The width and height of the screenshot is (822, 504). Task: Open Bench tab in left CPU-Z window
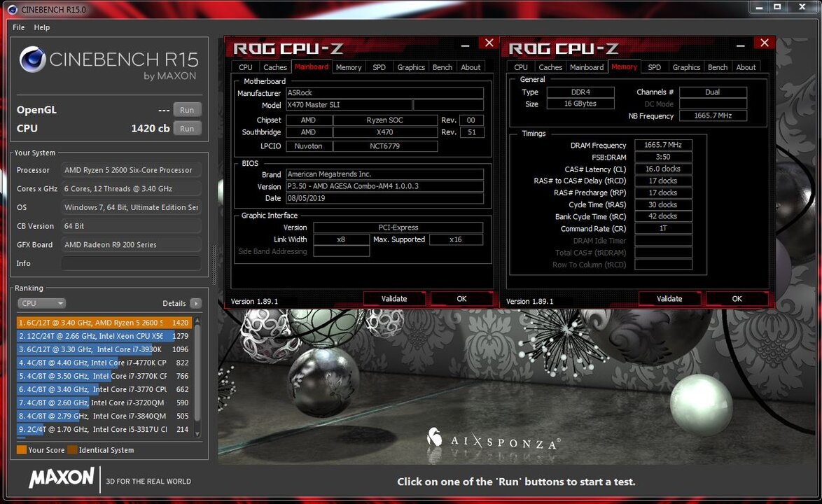443,67
